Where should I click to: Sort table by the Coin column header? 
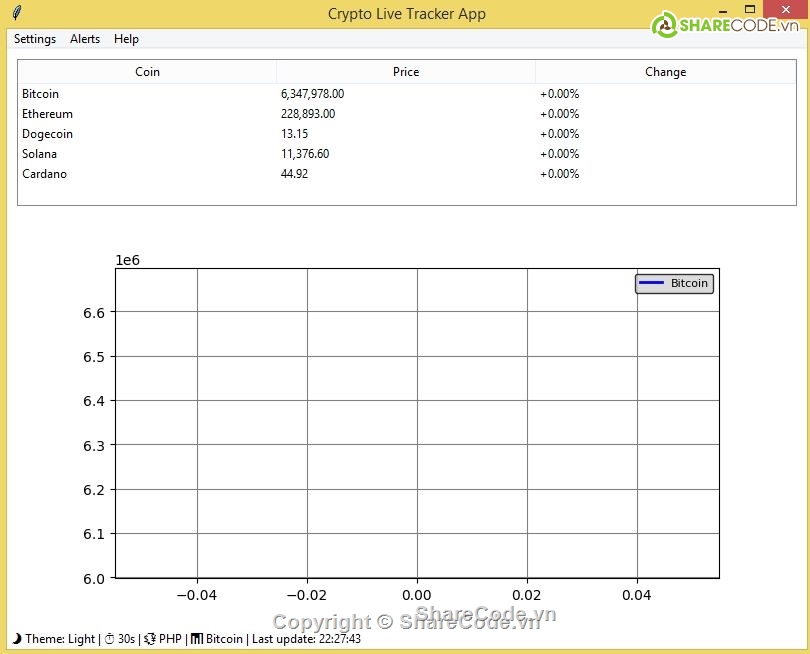click(x=147, y=72)
